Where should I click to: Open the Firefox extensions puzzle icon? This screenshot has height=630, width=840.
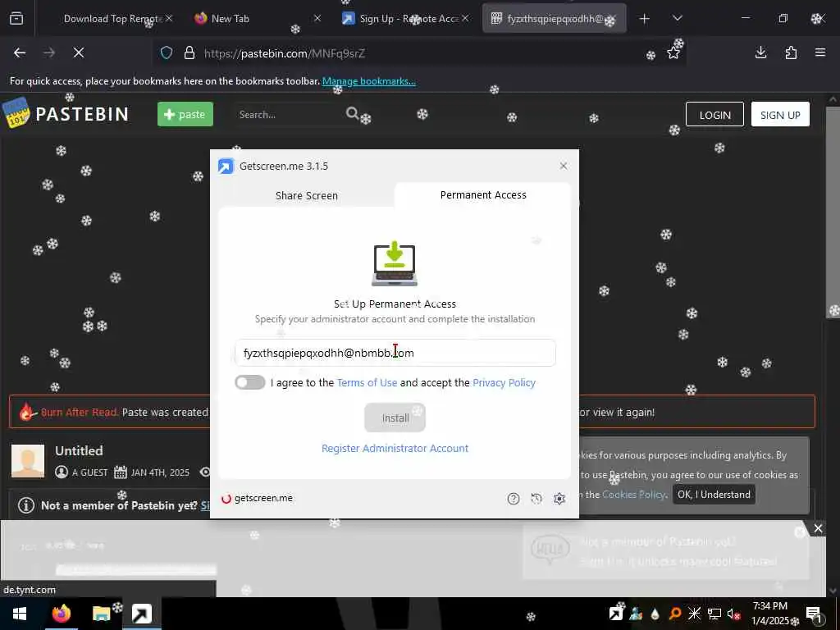(x=791, y=52)
